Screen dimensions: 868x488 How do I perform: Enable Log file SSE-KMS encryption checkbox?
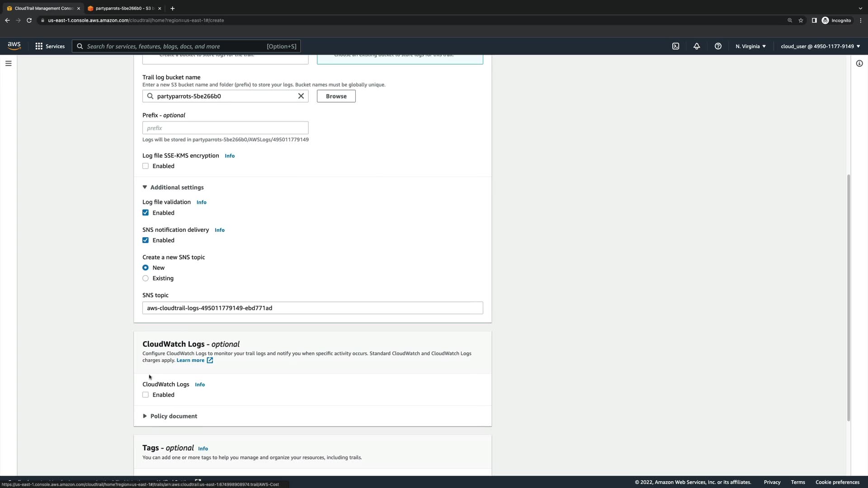[x=146, y=166]
